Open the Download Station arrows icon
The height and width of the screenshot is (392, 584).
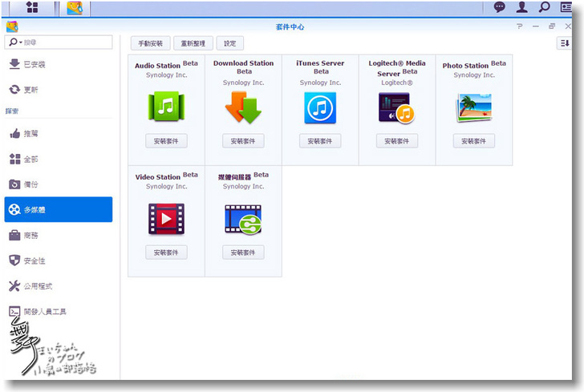243,107
